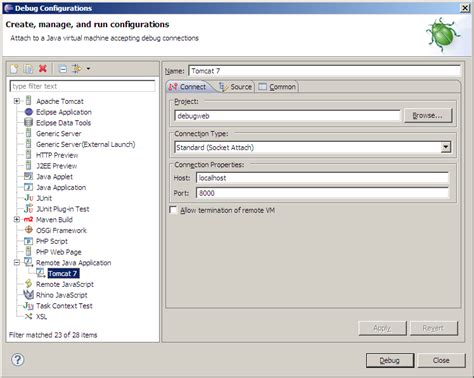This screenshot has height=378, width=474.
Task: Click Generic Server(External Launch) icon
Action: pyautogui.click(x=29, y=144)
